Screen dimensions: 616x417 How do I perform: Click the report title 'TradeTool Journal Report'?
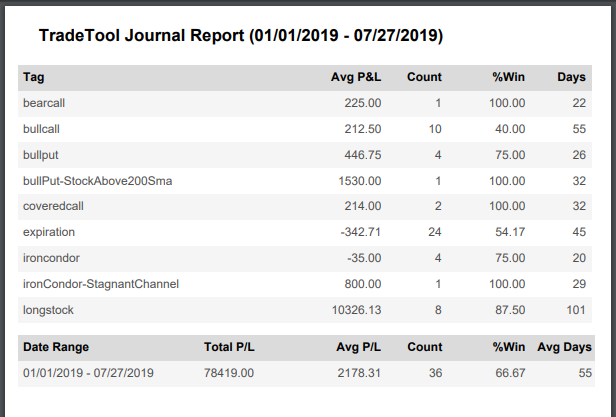[x=141, y=35]
